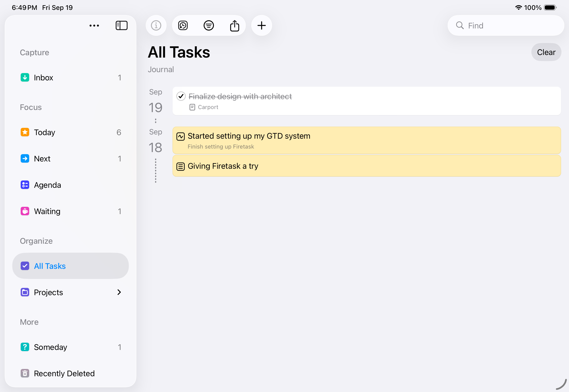This screenshot has width=569, height=392.
Task: Open the Waiting list
Action: point(47,211)
